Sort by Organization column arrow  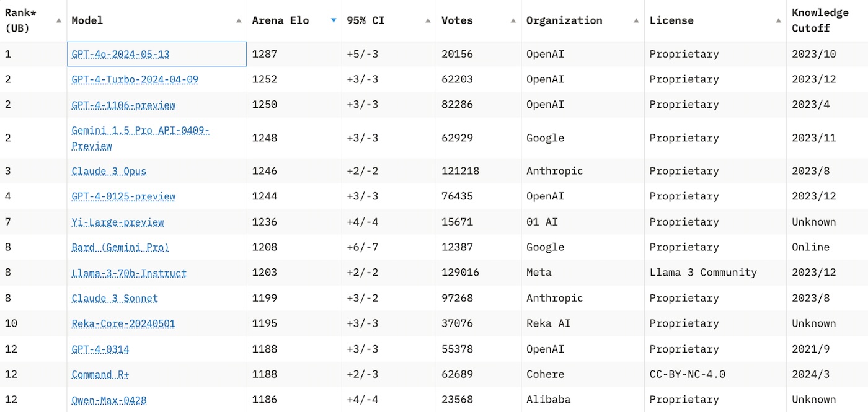point(636,20)
